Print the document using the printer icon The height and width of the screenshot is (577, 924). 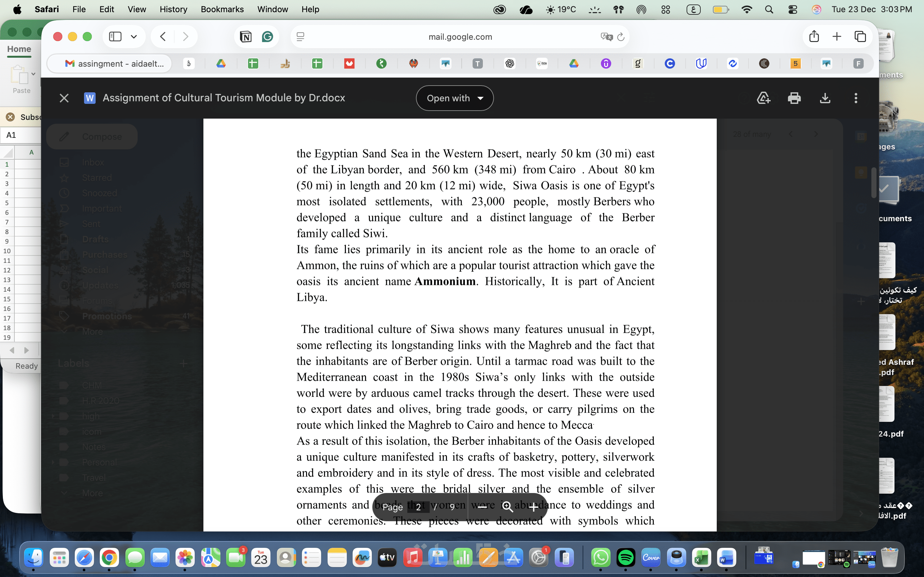pyautogui.click(x=794, y=98)
